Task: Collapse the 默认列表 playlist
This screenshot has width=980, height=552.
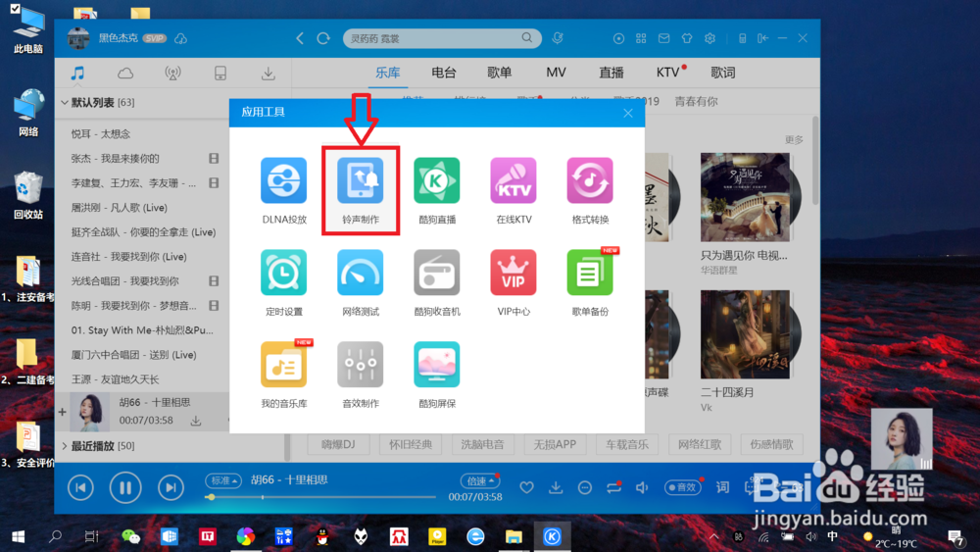Action: point(65,103)
